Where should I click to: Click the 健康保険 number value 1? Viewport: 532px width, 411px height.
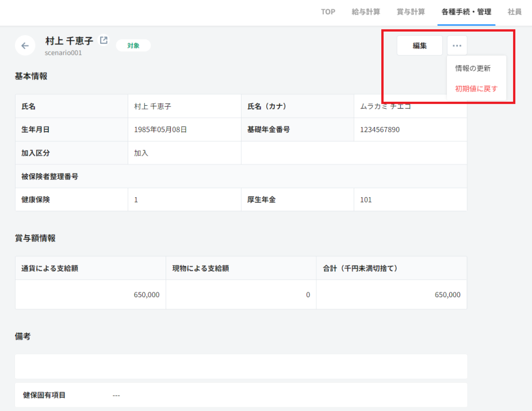click(x=136, y=200)
